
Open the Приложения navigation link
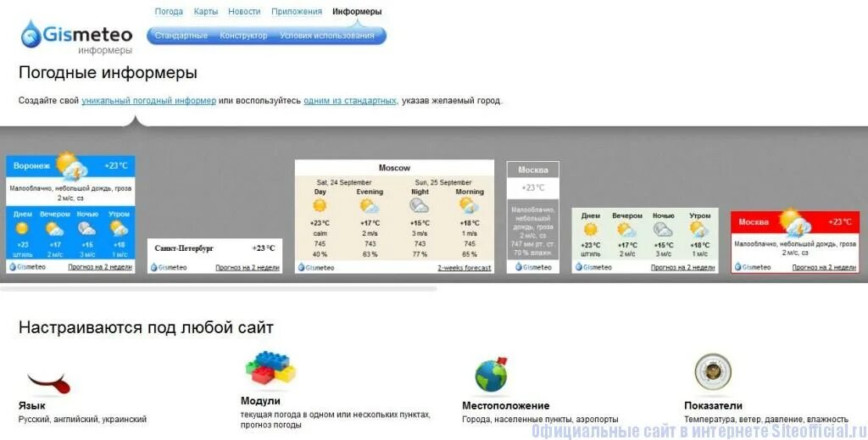pos(297,11)
